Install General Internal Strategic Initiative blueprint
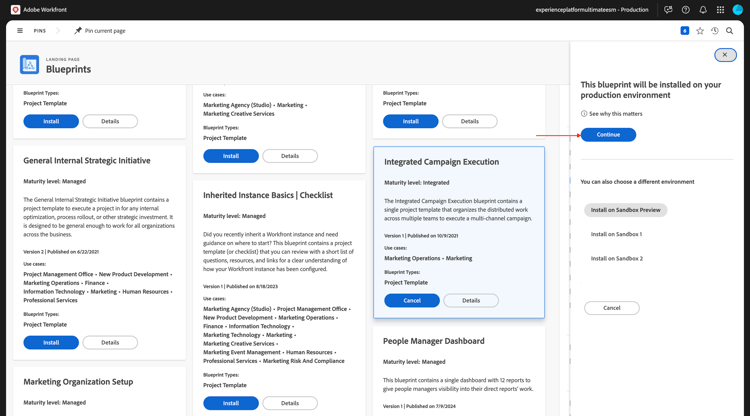Image resolution: width=750 pixels, height=416 pixels. [x=51, y=343]
